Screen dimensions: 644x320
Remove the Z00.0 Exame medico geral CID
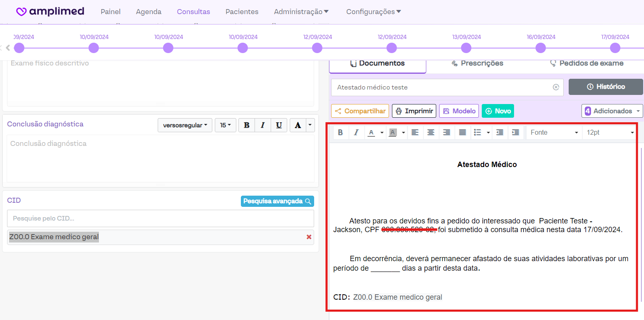309,237
